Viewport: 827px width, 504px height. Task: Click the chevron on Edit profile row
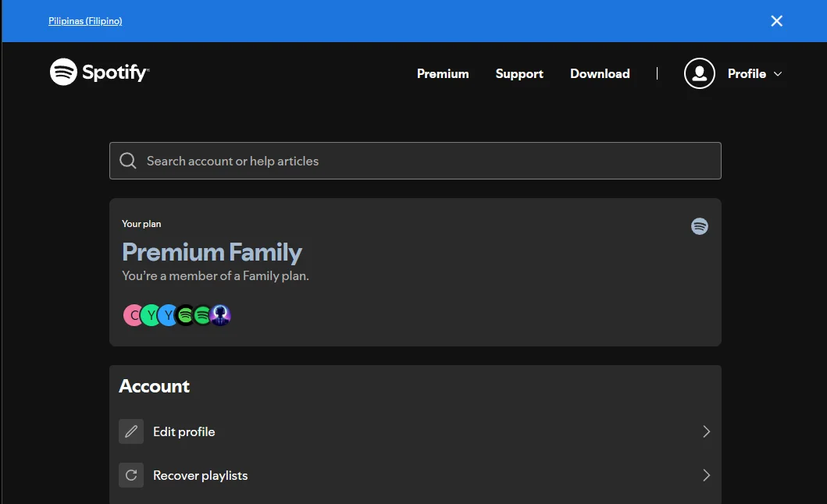pos(706,431)
